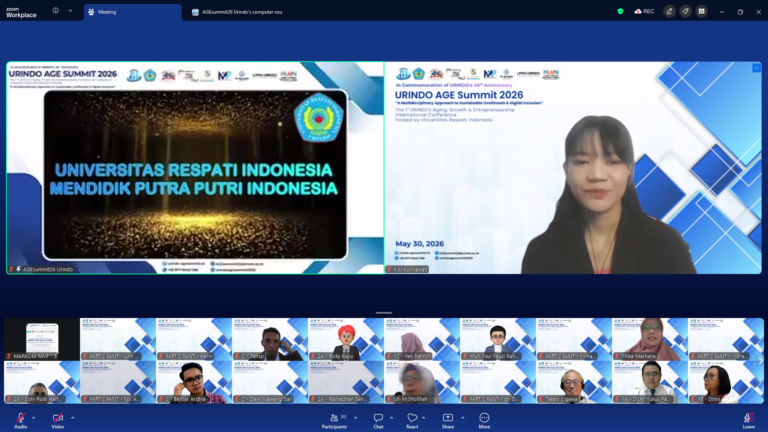Viewport: 768px width, 432px height.
Task: Select Takao Ogawa's video thumbnail
Action: 574,382
